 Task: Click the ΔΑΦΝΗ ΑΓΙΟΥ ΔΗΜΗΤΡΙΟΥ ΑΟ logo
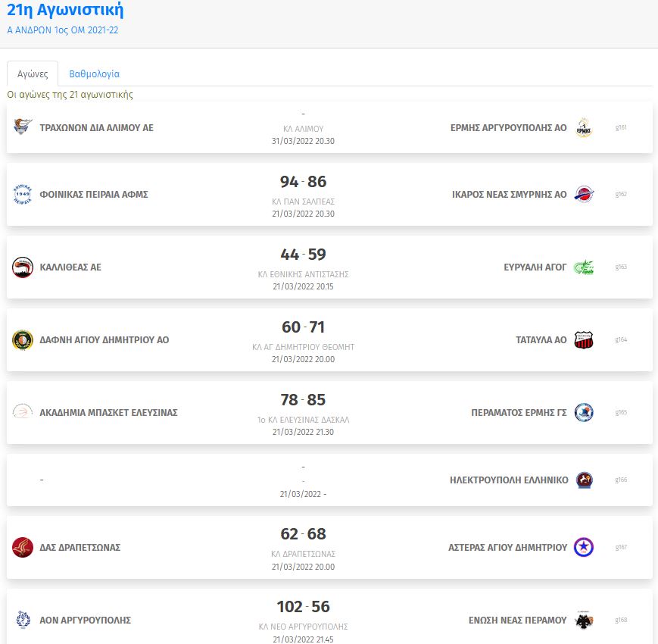[x=23, y=339]
